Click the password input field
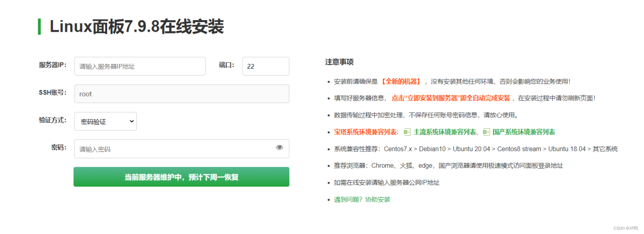Screen dimensions: 644x234 coord(182,149)
